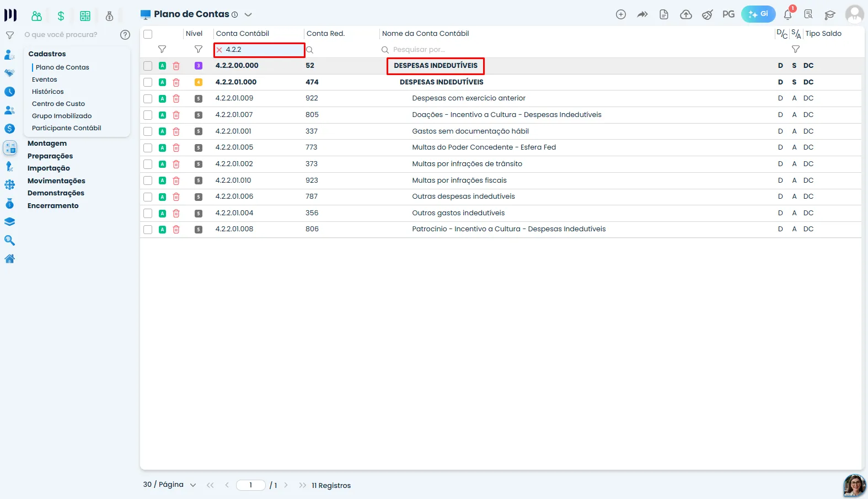The width and height of the screenshot is (868, 499).
Task: Click the double-arrow forward icon
Action: pos(642,14)
